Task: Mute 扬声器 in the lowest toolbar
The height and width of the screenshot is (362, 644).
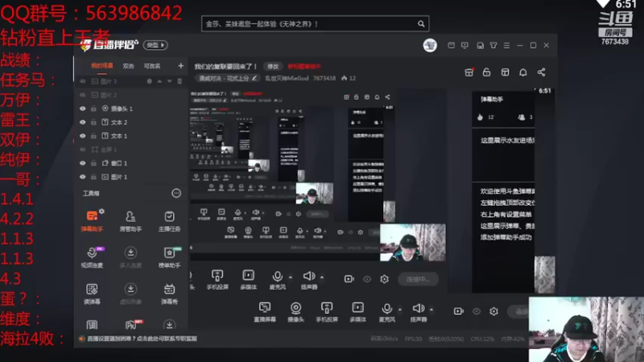Action: pyautogui.click(x=419, y=312)
